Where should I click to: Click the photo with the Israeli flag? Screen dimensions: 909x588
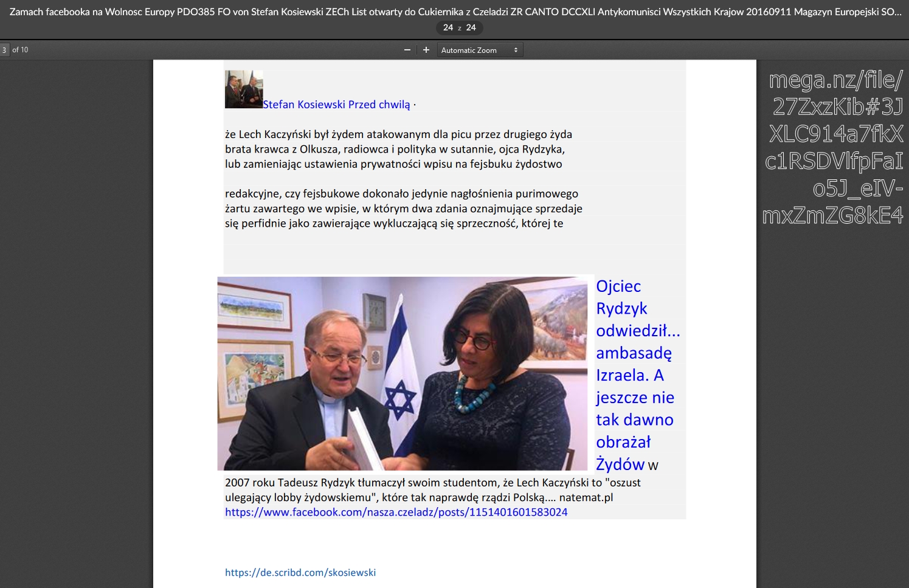coord(403,374)
